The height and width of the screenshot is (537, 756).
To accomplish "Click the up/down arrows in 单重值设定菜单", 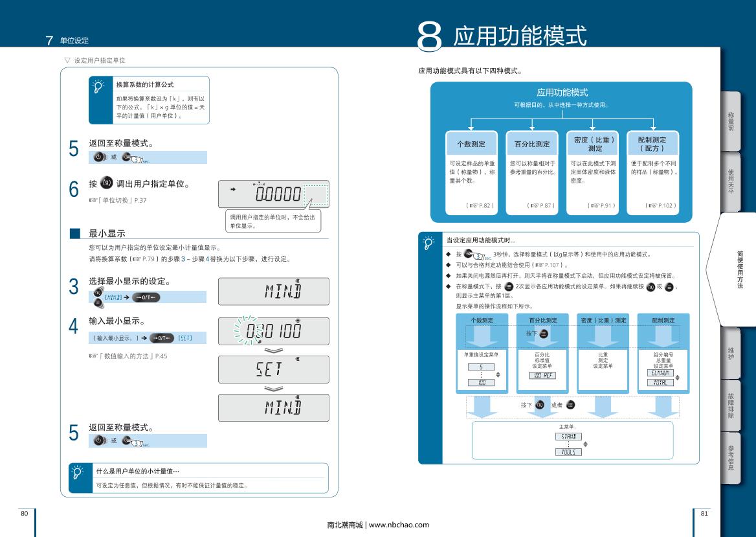I will click(498, 374).
